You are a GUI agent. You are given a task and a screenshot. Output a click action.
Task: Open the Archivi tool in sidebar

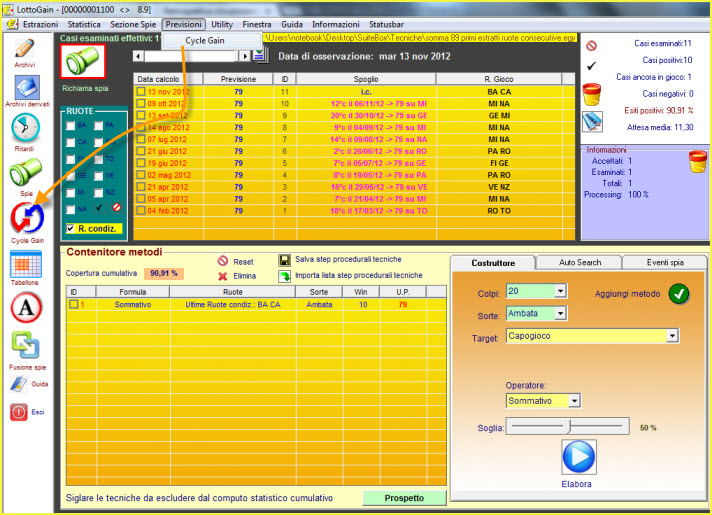(x=25, y=49)
